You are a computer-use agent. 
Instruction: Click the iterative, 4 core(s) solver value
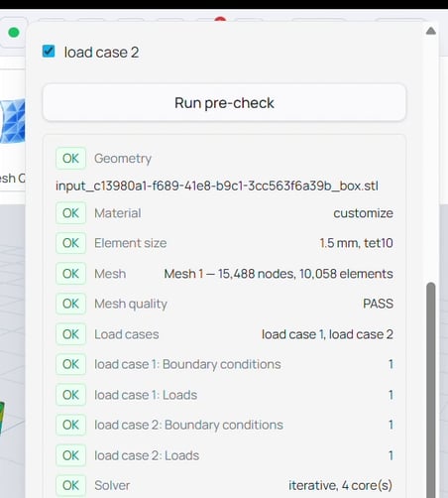[341, 485]
